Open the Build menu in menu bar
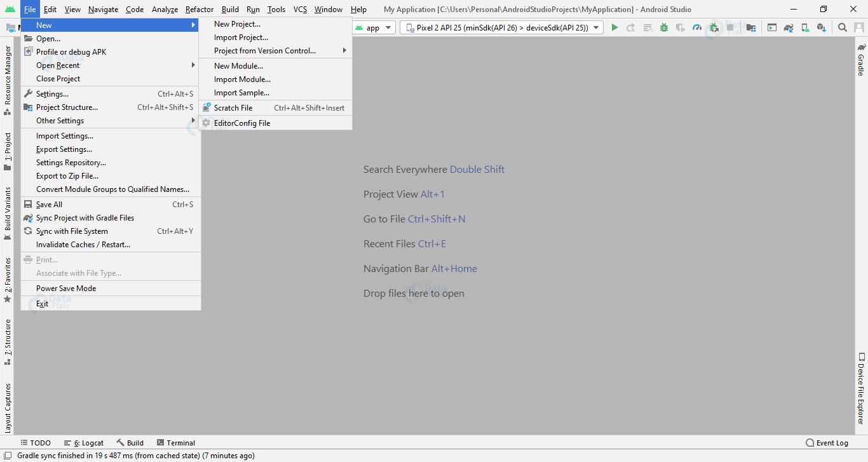This screenshot has width=868, height=462. tap(230, 9)
